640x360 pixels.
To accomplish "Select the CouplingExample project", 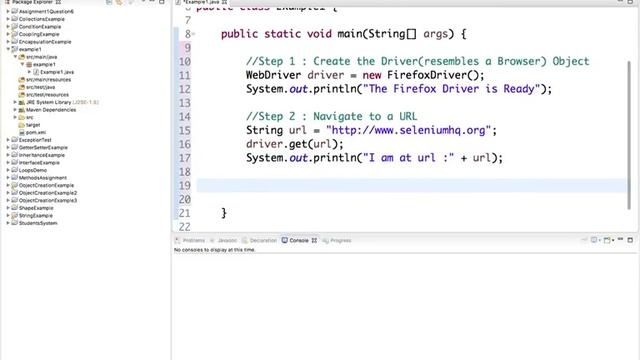I will tap(39, 34).
